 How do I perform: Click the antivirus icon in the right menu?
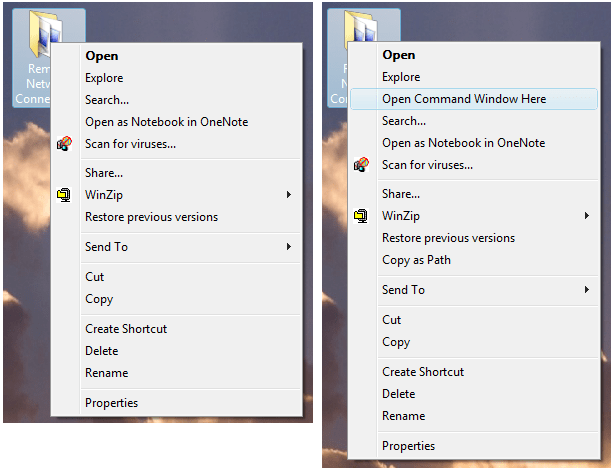pos(361,164)
